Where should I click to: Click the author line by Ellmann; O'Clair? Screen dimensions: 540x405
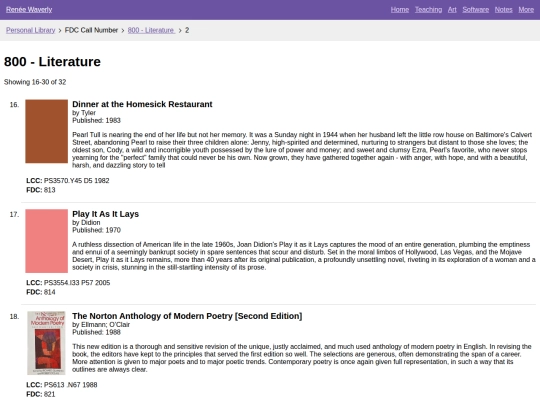coord(101,325)
